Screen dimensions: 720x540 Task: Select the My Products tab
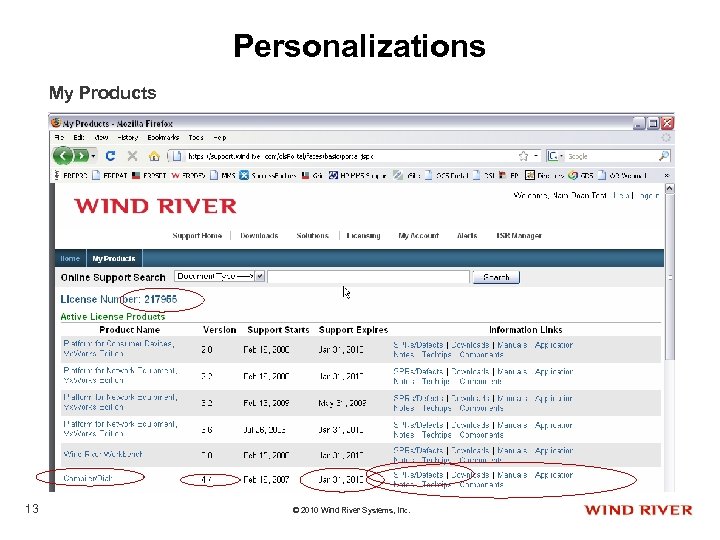tap(114, 259)
